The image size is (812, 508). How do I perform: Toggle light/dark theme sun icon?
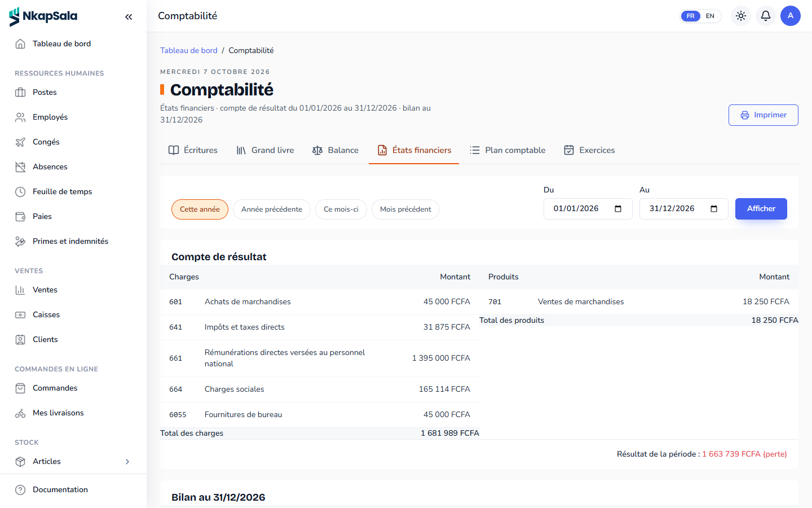click(x=741, y=16)
